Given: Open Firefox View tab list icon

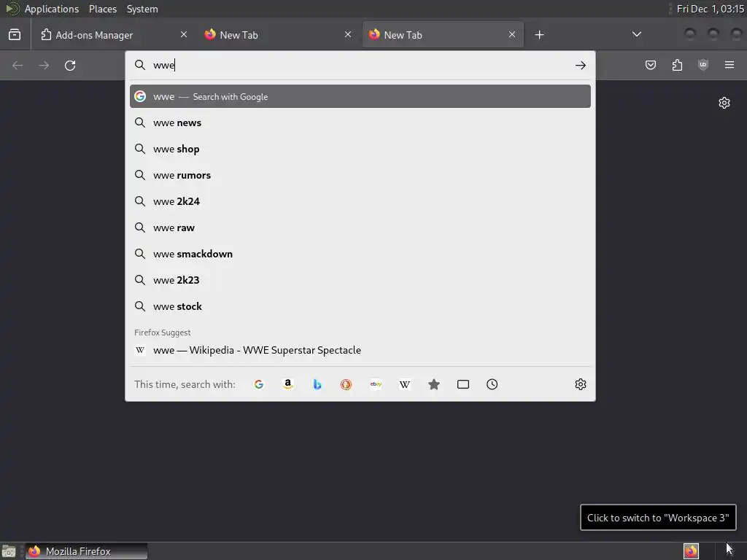Looking at the screenshot, I should (x=15, y=35).
